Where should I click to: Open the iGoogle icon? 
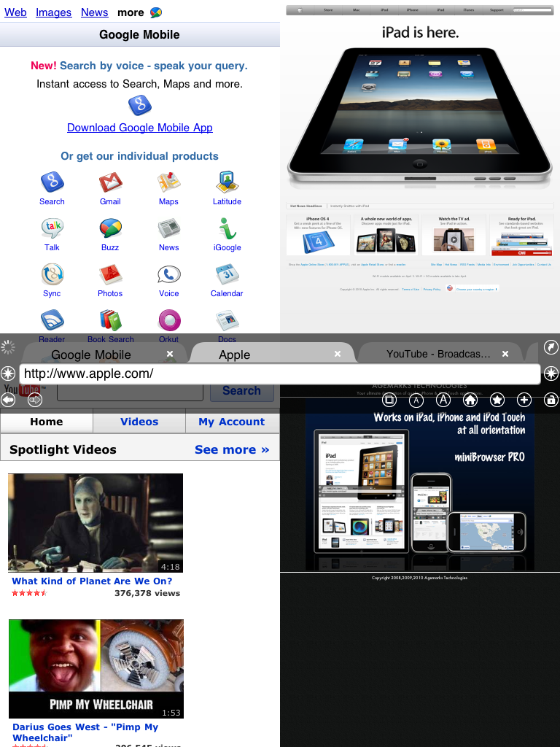227,228
